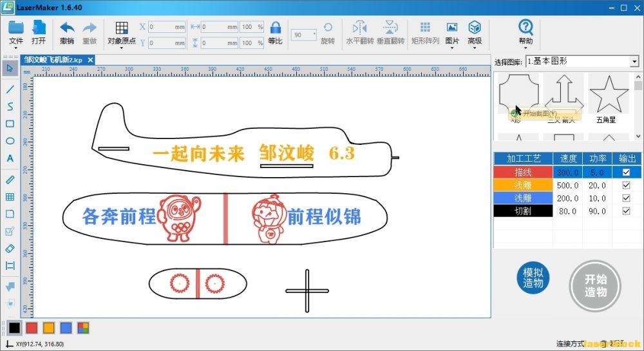
Task: Click the Y position input field
Action: (167, 43)
